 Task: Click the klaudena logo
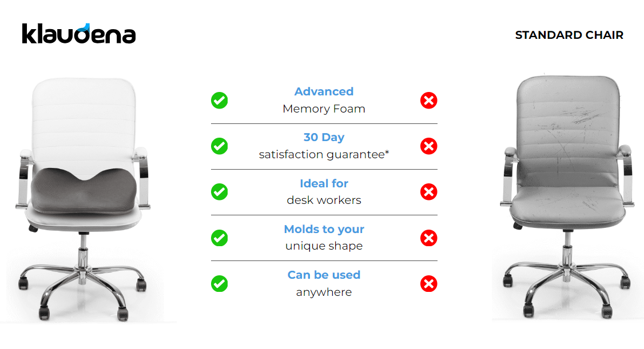click(x=78, y=34)
